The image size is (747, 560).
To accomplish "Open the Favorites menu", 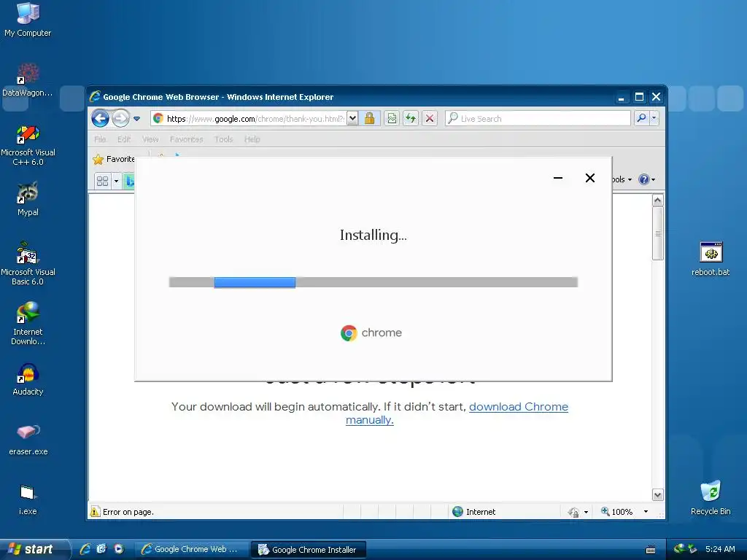I will click(x=186, y=139).
